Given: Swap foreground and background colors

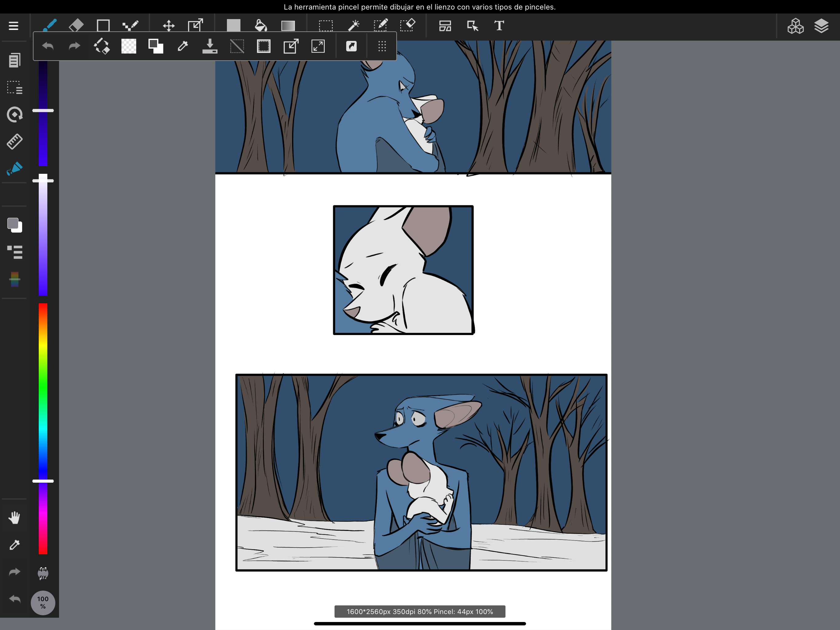Looking at the screenshot, I should (x=156, y=46).
